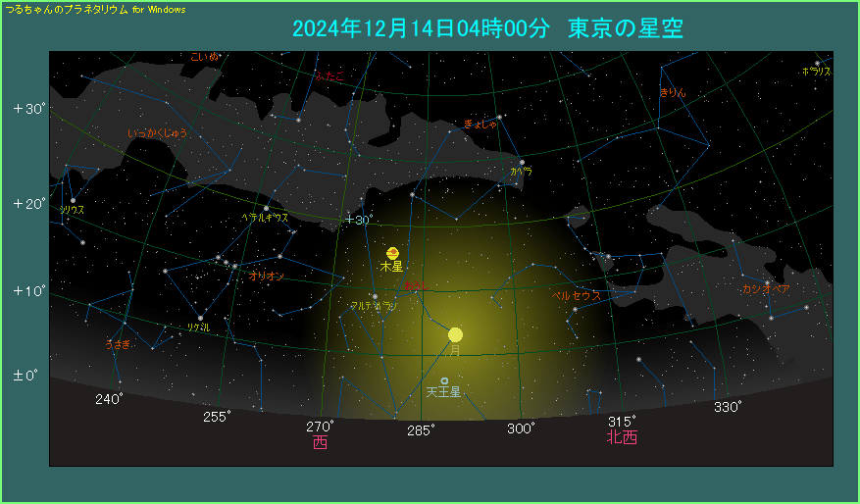Click the Sirius (シリウス) star
This screenshot has height=504, width=860.
[73, 200]
